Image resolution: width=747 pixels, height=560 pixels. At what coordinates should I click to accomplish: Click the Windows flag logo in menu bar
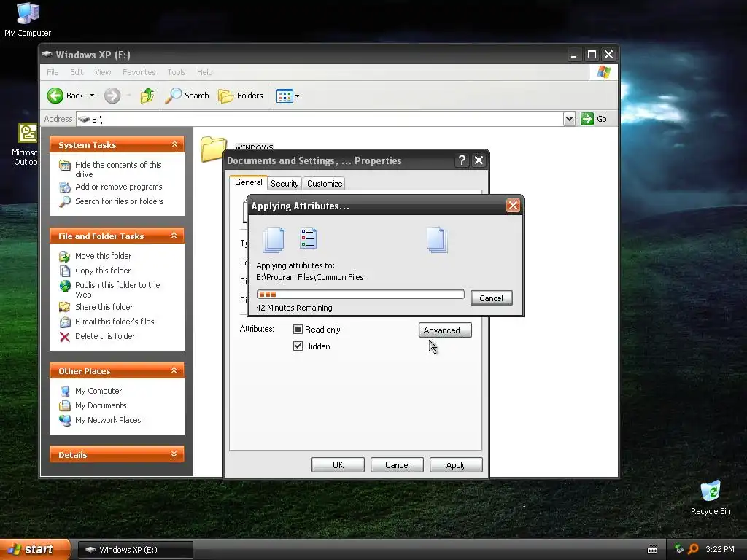coord(603,72)
